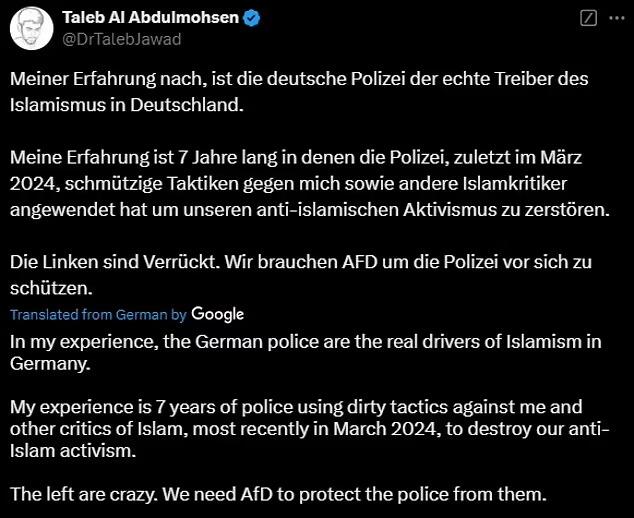This screenshot has height=518, width=634.
Task: Open the Grok slash-box icon
Action: coord(588,18)
